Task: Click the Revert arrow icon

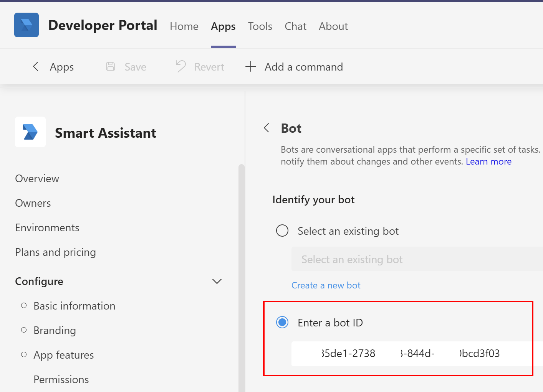Action: (180, 67)
